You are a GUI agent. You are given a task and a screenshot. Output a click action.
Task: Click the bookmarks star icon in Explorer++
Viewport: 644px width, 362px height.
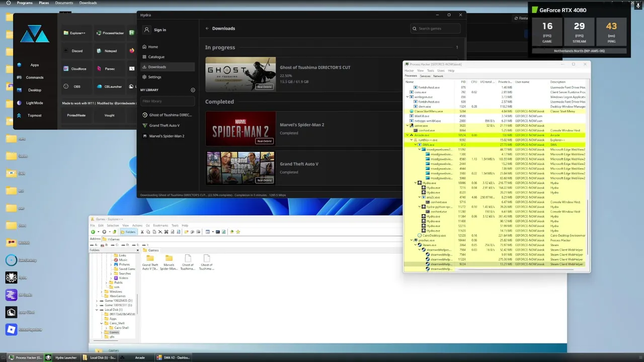click(238, 232)
